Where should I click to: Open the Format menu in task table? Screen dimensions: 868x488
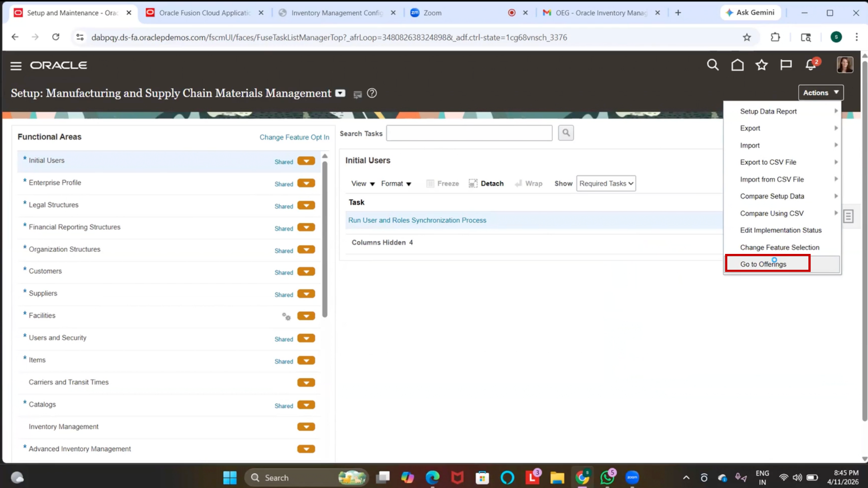coord(396,183)
